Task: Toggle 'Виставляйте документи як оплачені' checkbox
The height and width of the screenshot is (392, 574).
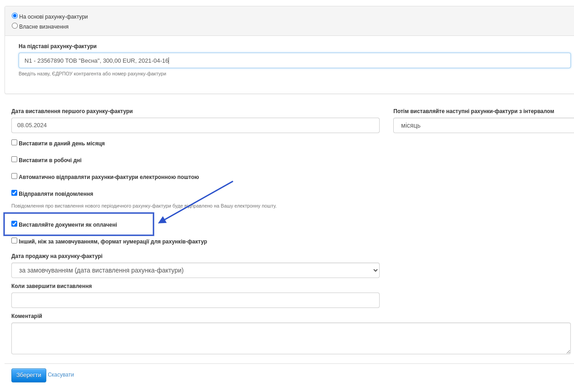Action: [x=15, y=224]
